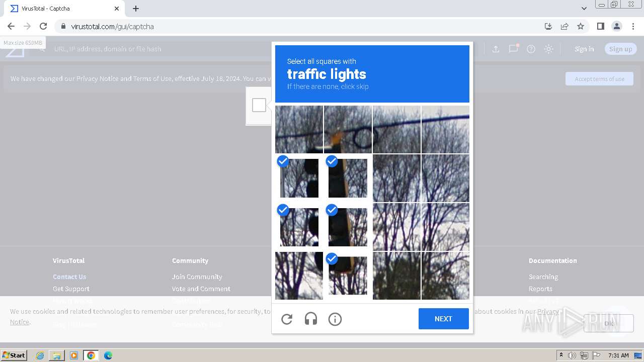Open the Join Community link
The width and height of the screenshot is (644, 362).
197,277
